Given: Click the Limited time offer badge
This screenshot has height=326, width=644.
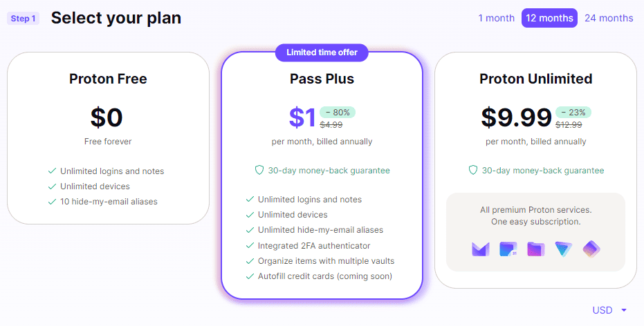Looking at the screenshot, I should 322,52.
